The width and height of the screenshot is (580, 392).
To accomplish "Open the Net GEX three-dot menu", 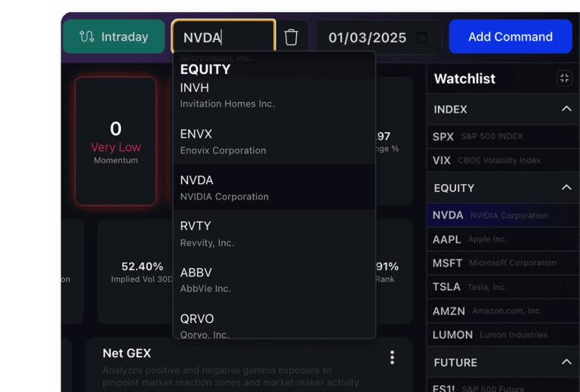I will click(x=392, y=357).
